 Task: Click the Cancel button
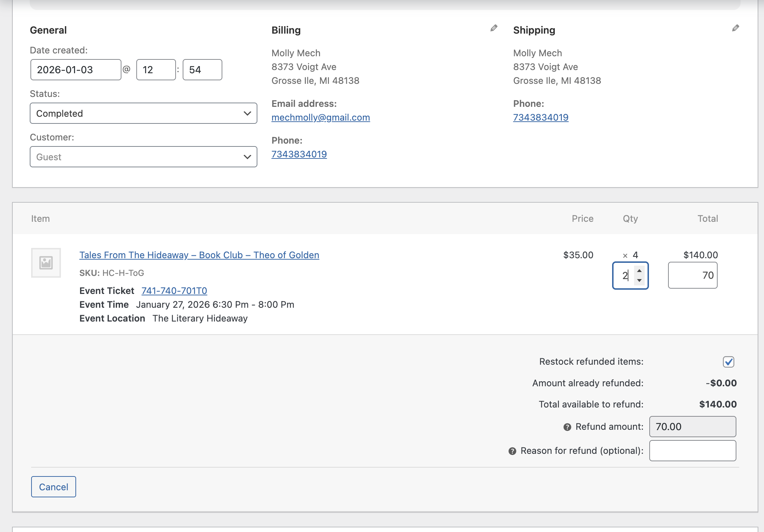click(53, 487)
